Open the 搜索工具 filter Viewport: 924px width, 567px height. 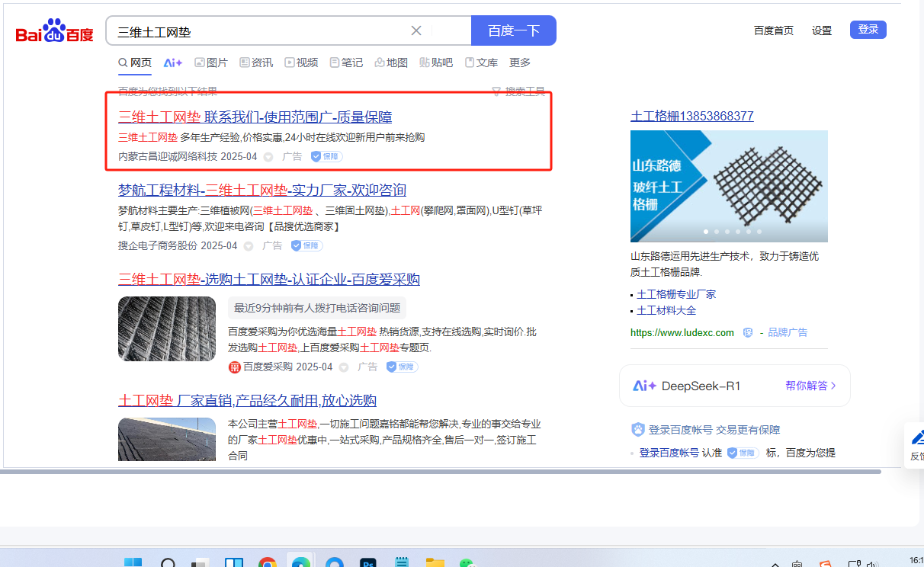(x=518, y=91)
